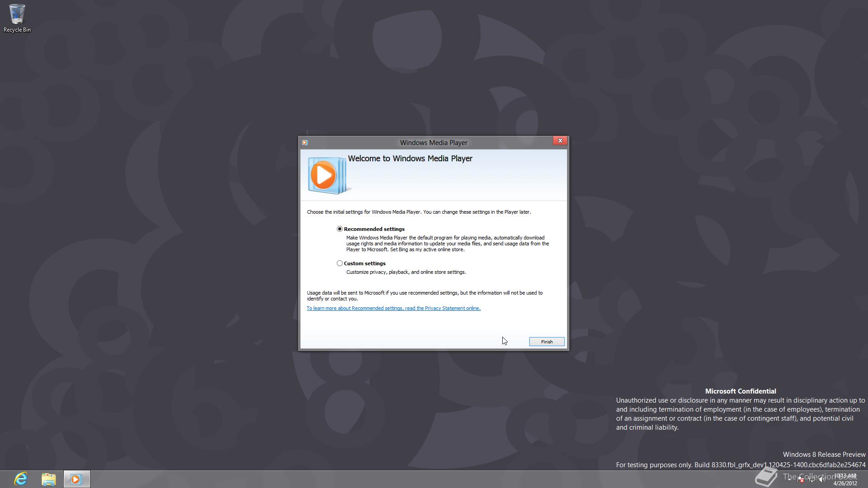
Task: Show hidden tray icons arrow
Action: pyautogui.click(x=789, y=479)
